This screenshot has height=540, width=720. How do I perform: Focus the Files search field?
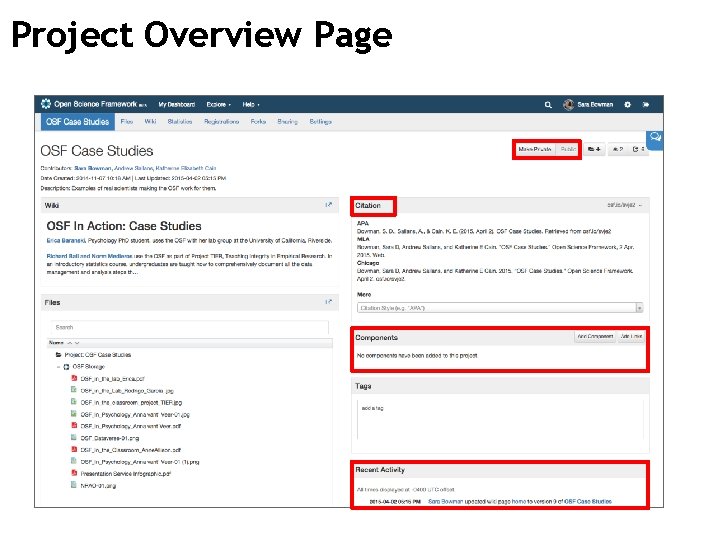pyautogui.click(x=190, y=327)
